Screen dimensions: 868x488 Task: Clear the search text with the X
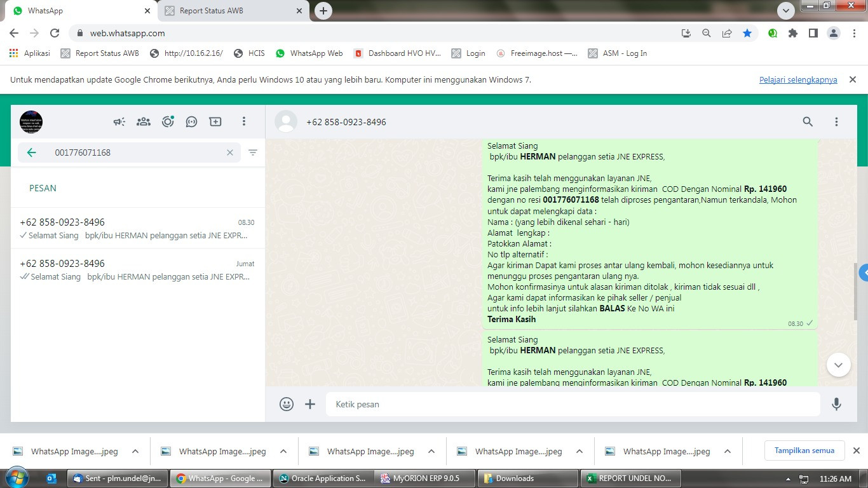(230, 152)
